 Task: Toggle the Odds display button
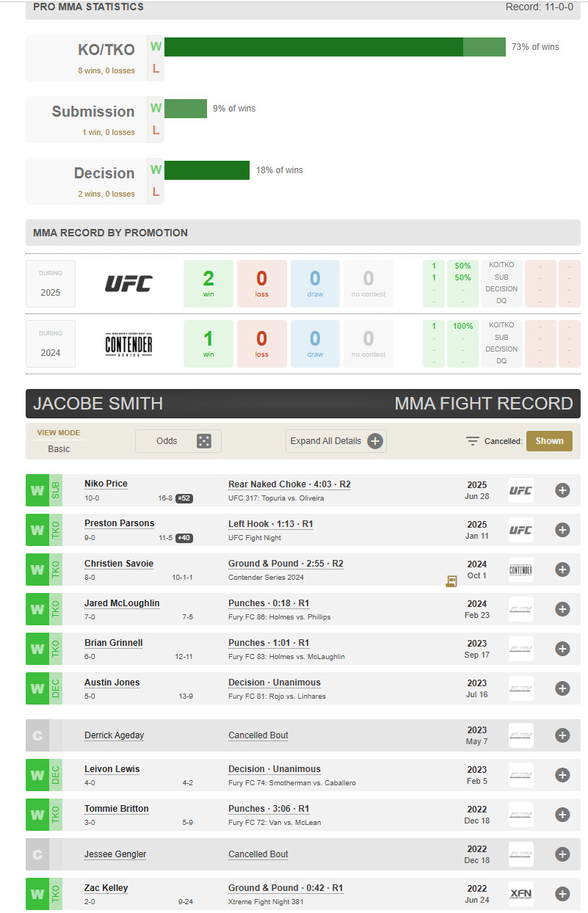click(178, 441)
